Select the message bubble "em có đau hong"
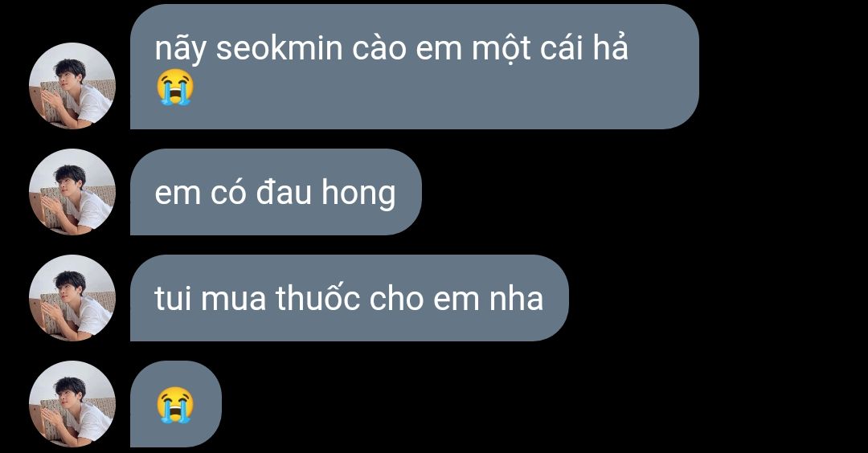This screenshot has width=868, height=453. [x=276, y=192]
